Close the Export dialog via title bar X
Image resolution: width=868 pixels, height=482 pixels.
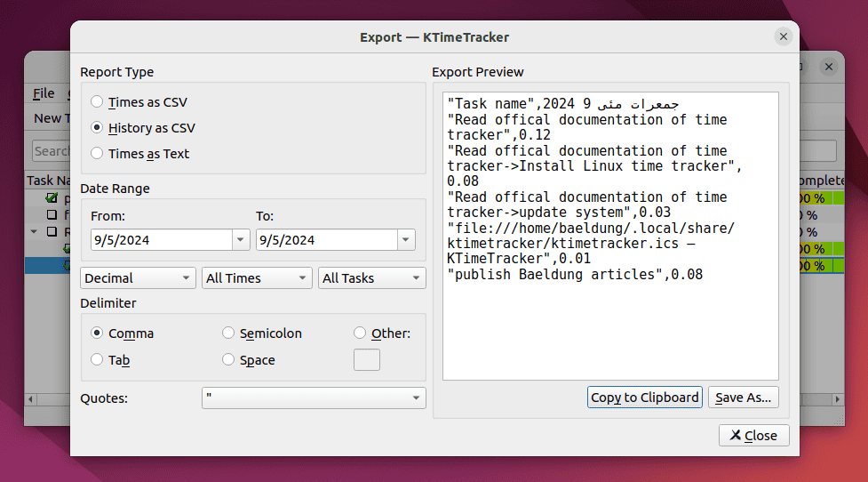[x=784, y=36]
